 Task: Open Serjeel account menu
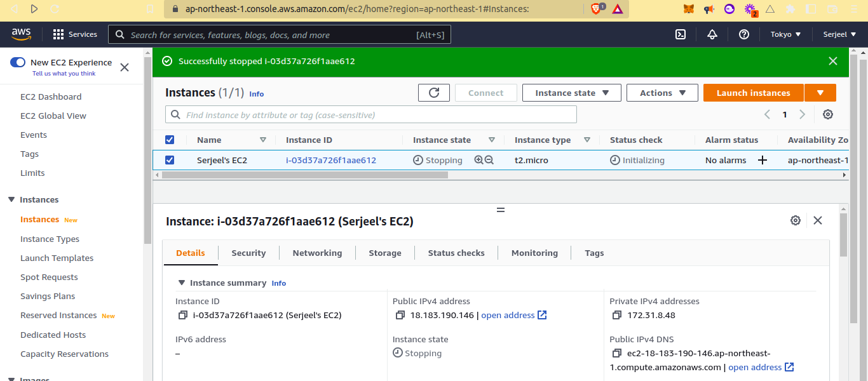point(840,34)
